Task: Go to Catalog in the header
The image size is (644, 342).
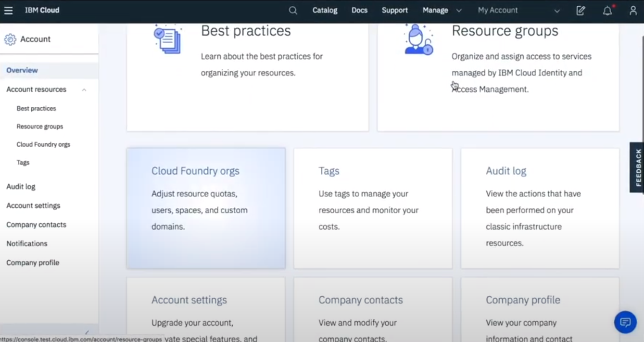Action: [325, 10]
